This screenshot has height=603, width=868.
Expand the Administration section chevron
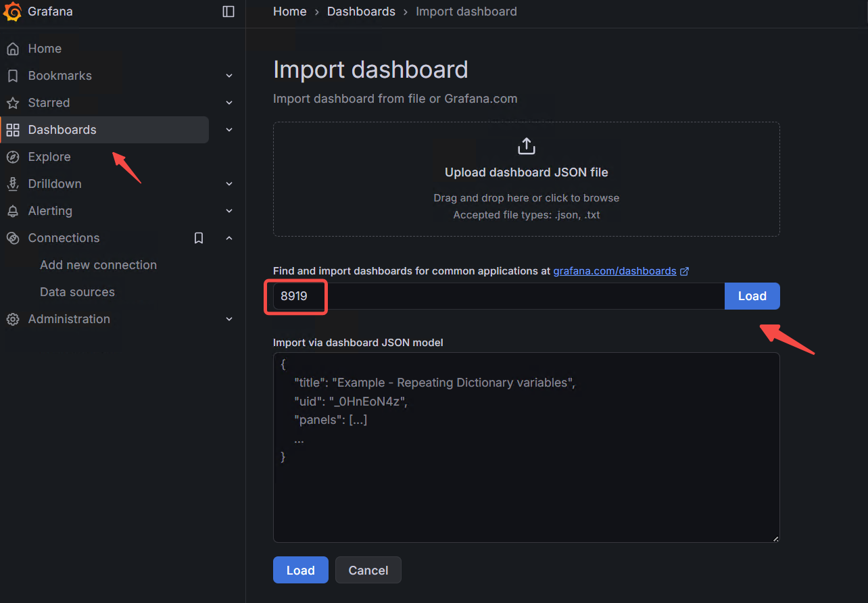point(229,319)
